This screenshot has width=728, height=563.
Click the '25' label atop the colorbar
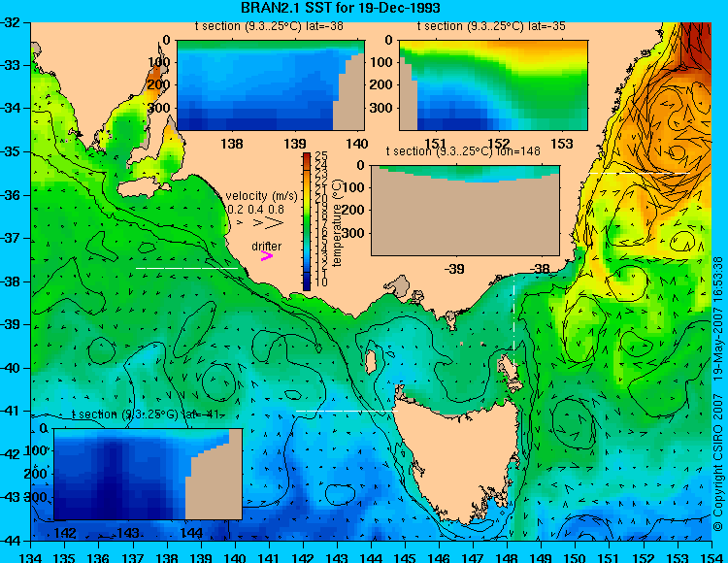click(x=321, y=156)
